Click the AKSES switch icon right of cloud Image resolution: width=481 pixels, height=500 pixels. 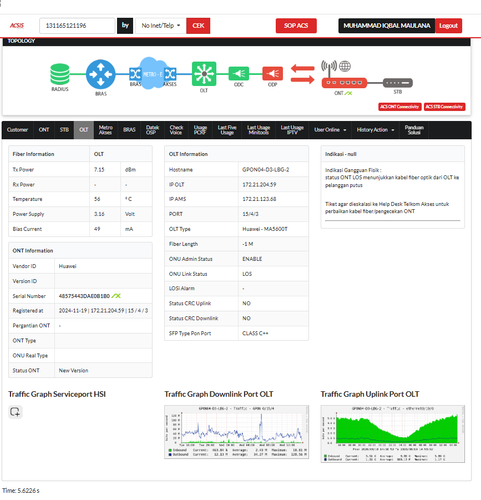pyautogui.click(x=170, y=74)
